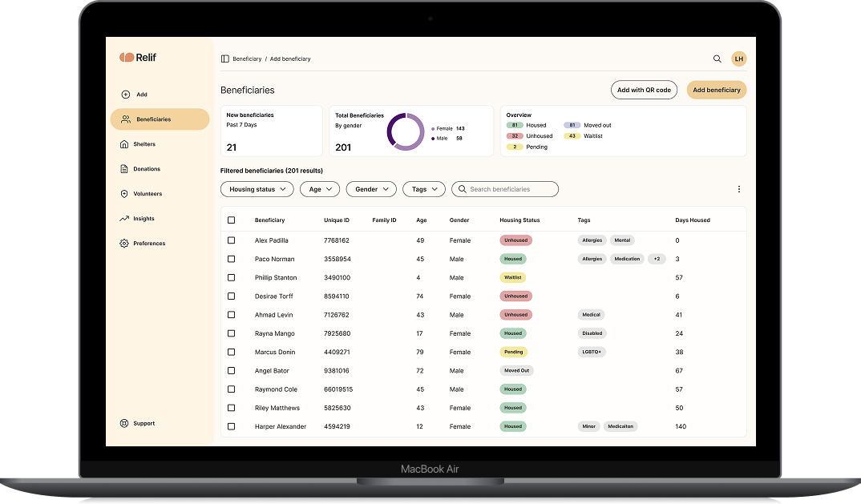Click the green Housed count badge in Overview
The width and height of the screenshot is (861, 504).
[x=515, y=125]
